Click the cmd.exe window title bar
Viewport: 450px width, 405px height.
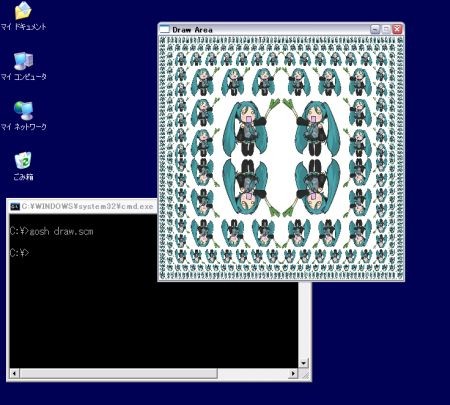coord(82,207)
